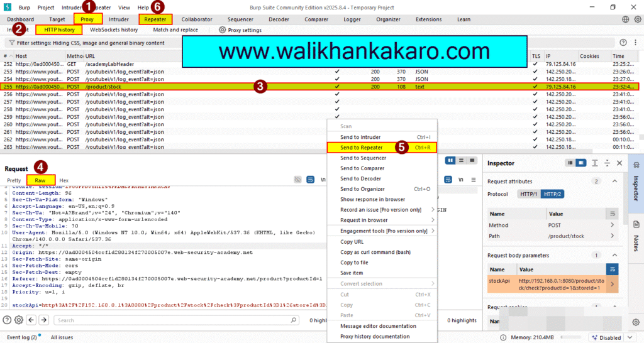Open the help icon beside the request search bar
Viewport: 644px width, 343px height.
(x=7, y=320)
